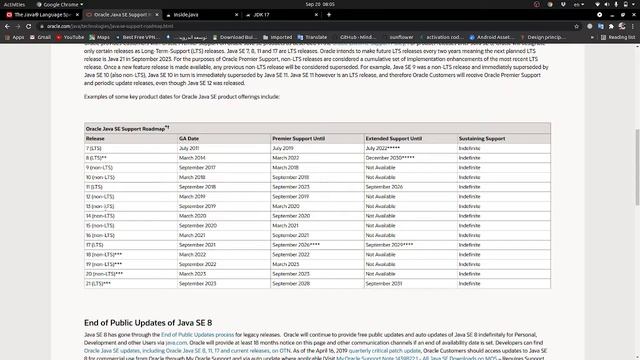The width and height of the screenshot is (640, 360).
Task: Open the java.com link
Action: tap(176, 343)
